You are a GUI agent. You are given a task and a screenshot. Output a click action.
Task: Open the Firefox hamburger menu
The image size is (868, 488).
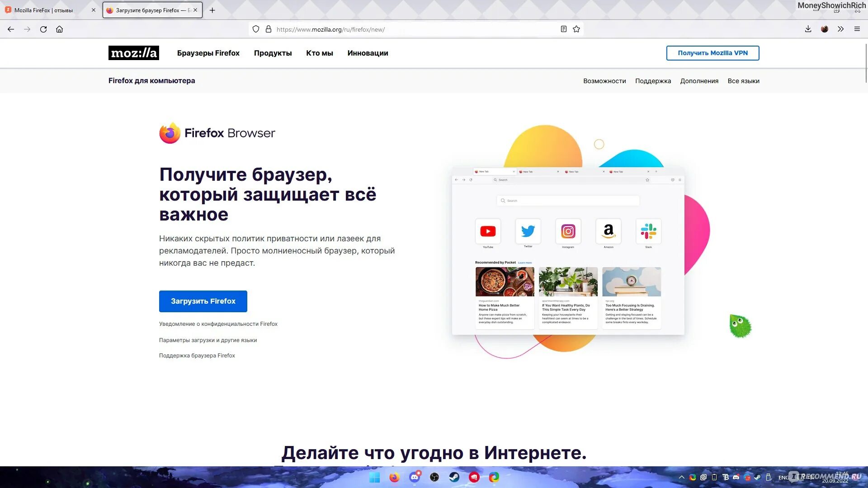tap(857, 29)
